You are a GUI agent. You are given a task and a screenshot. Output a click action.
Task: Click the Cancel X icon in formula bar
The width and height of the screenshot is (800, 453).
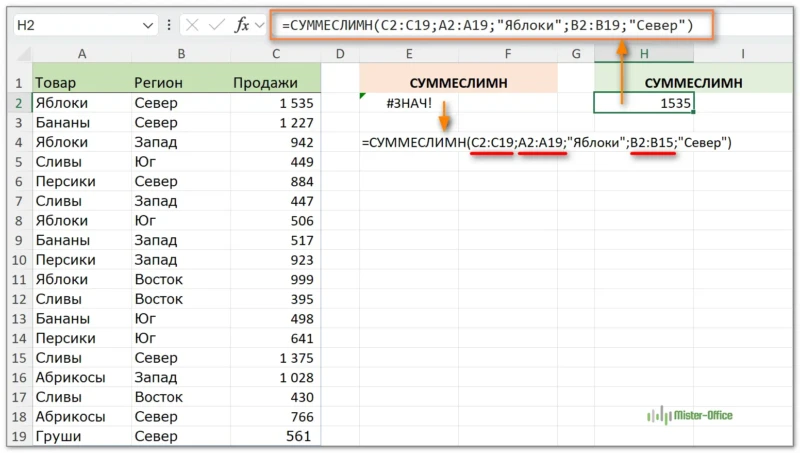tap(193, 25)
